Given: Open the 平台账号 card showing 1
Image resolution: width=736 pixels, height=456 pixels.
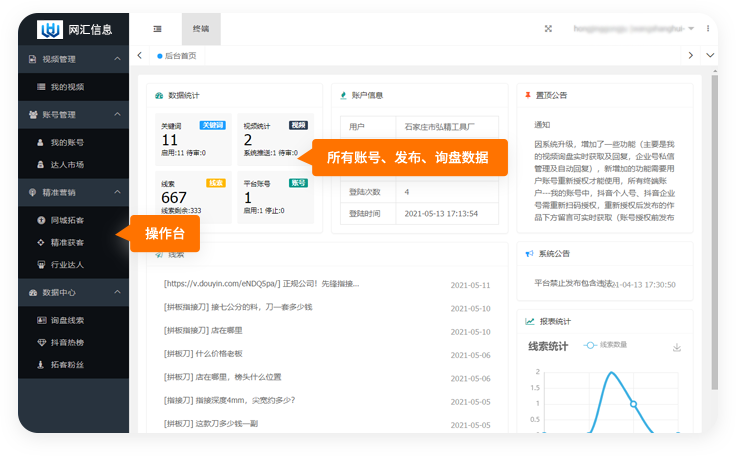Looking at the screenshot, I should pos(276,197).
